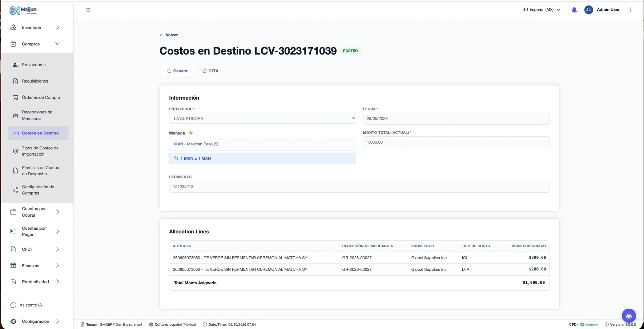Viewport: 644px width, 329px height.
Task: Click the Pedimento field 121233213
Action: point(359,186)
